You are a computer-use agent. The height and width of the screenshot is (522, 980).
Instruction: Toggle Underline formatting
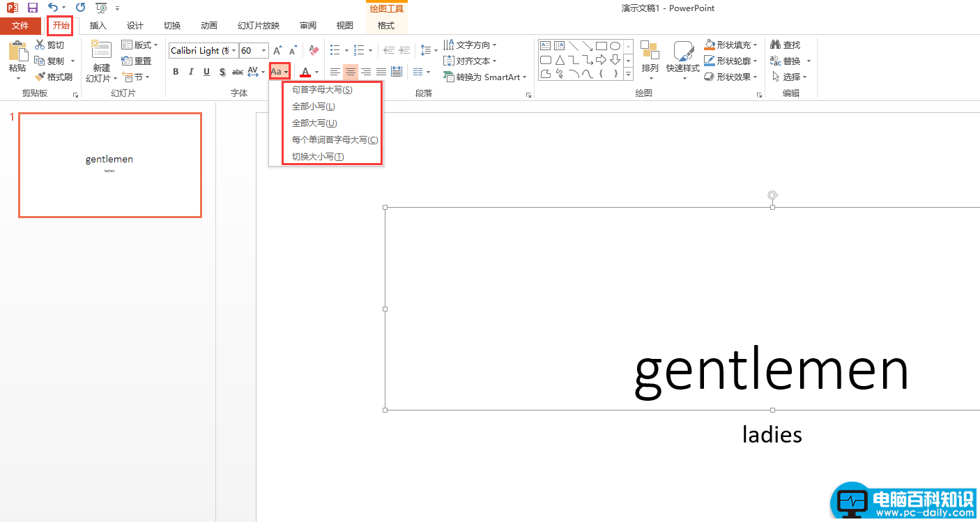(x=206, y=72)
